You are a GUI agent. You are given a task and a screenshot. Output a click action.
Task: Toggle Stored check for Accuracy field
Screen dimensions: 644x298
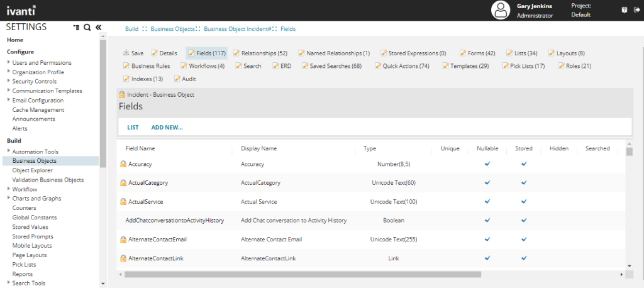click(524, 164)
